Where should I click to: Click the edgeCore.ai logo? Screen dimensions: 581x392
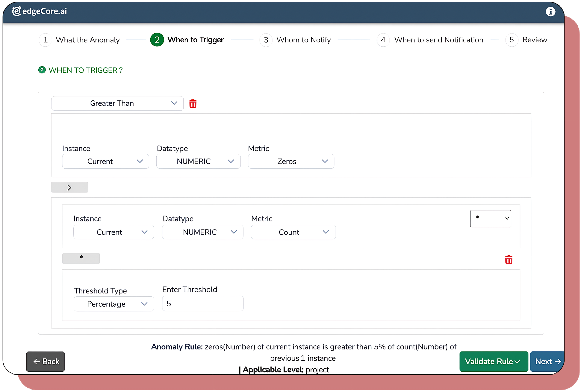[40, 11]
